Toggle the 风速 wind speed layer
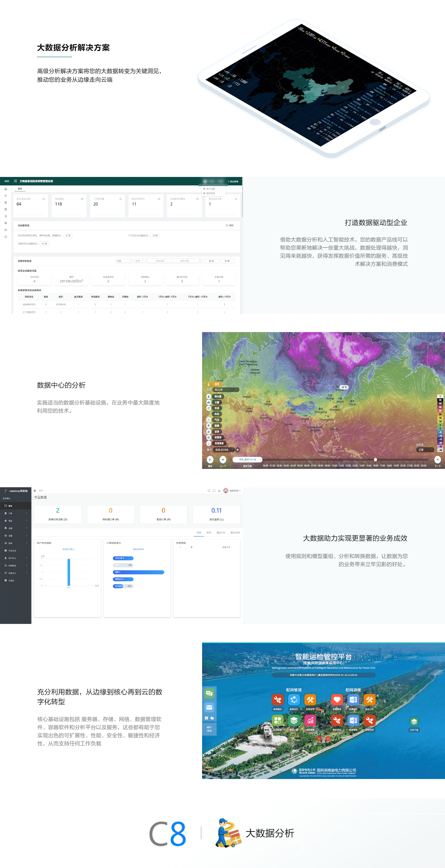 pyautogui.click(x=217, y=408)
